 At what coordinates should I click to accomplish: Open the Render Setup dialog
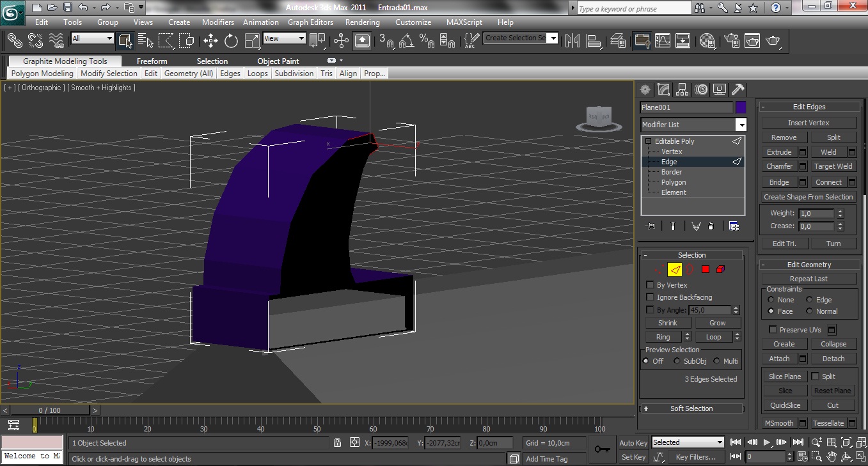tap(731, 41)
